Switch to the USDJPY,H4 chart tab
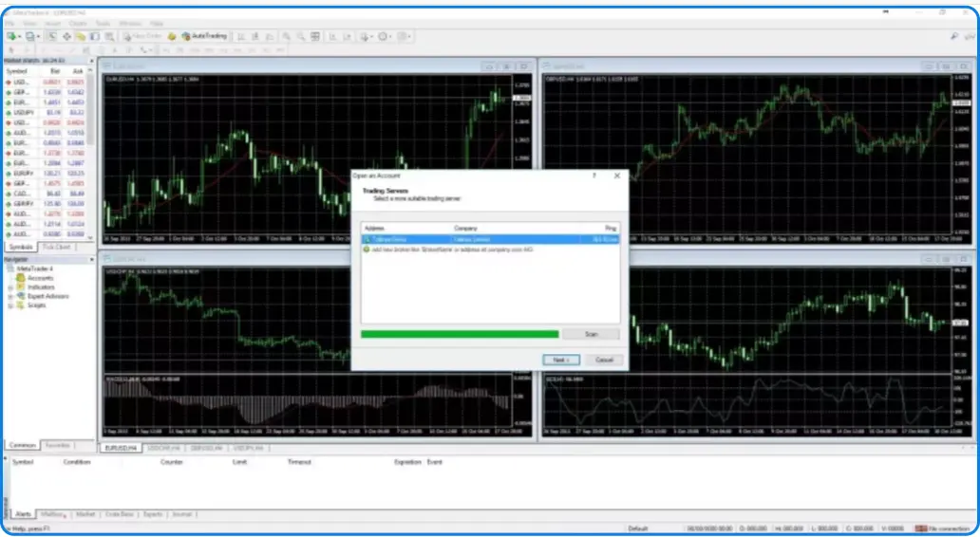 [248, 449]
